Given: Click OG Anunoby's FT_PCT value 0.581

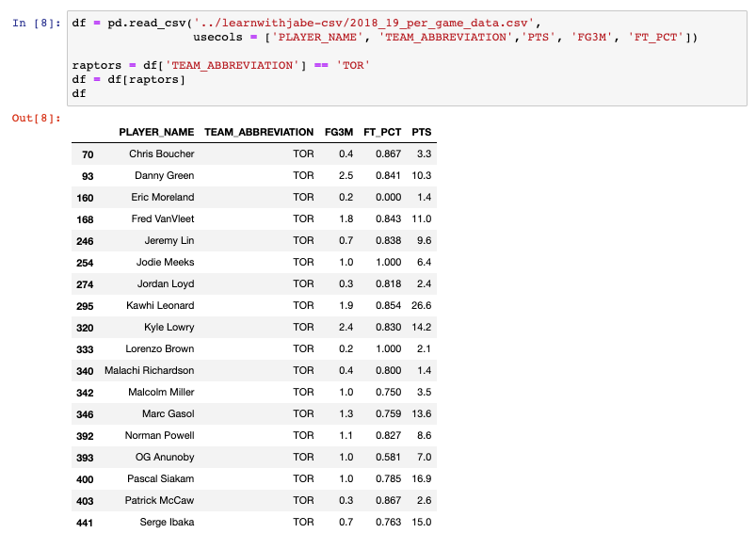Looking at the screenshot, I should [389, 458].
